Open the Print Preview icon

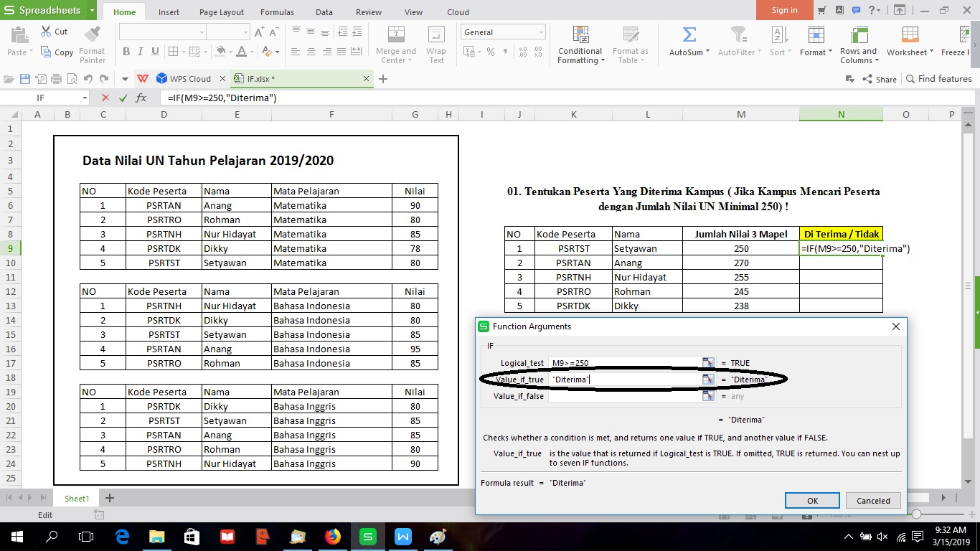[x=71, y=79]
